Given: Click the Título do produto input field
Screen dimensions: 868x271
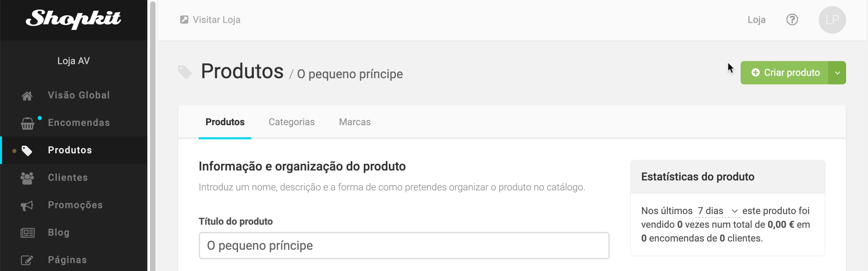Looking at the screenshot, I should tap(404, 246).
